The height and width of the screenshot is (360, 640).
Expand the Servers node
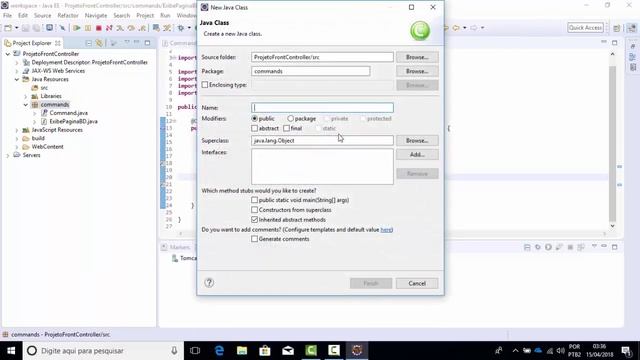pyautogui.click(x=8, y=155)
